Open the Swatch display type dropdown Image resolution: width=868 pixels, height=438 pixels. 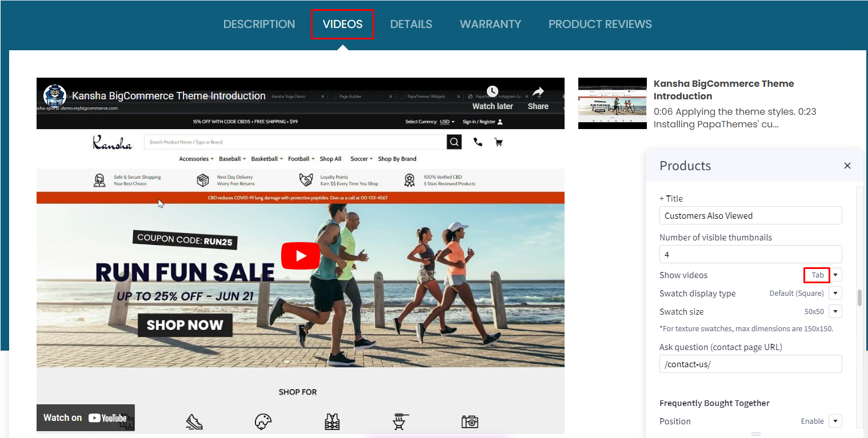point(835,294)
